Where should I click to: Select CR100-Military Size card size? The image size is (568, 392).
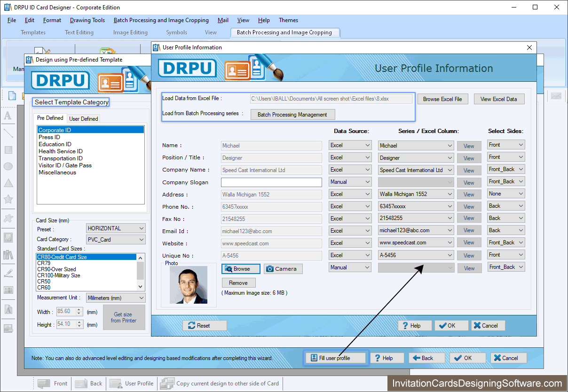(59, 275)
